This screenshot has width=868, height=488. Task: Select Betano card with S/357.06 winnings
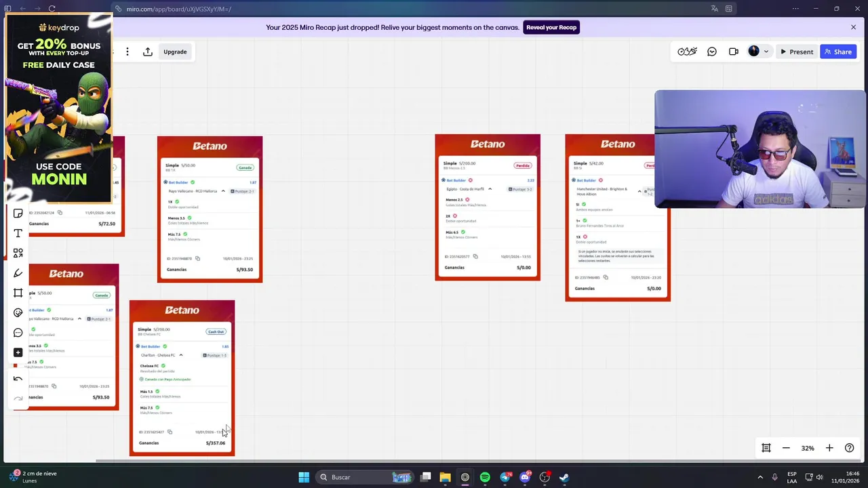coord(182,378)
